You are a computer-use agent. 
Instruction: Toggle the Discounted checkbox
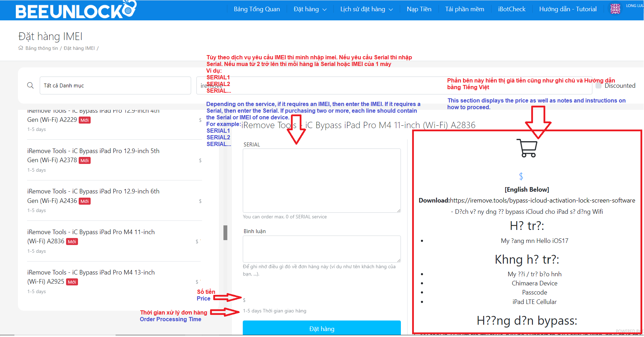(599, 85)
